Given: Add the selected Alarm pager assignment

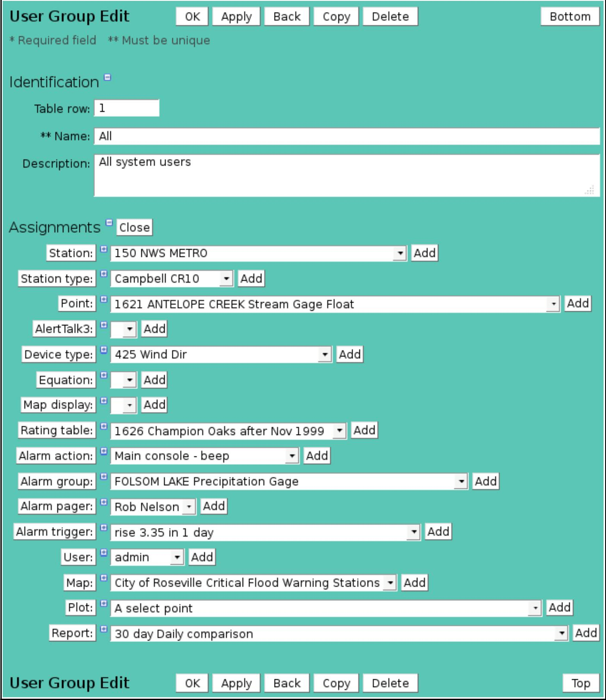Looking at the screenshot, I should tap(213, 506).
